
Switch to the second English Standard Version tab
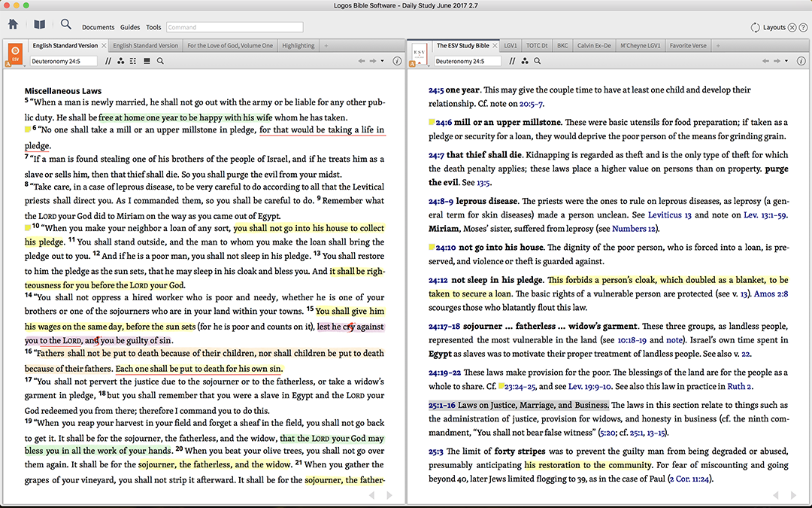coord(146,46)
